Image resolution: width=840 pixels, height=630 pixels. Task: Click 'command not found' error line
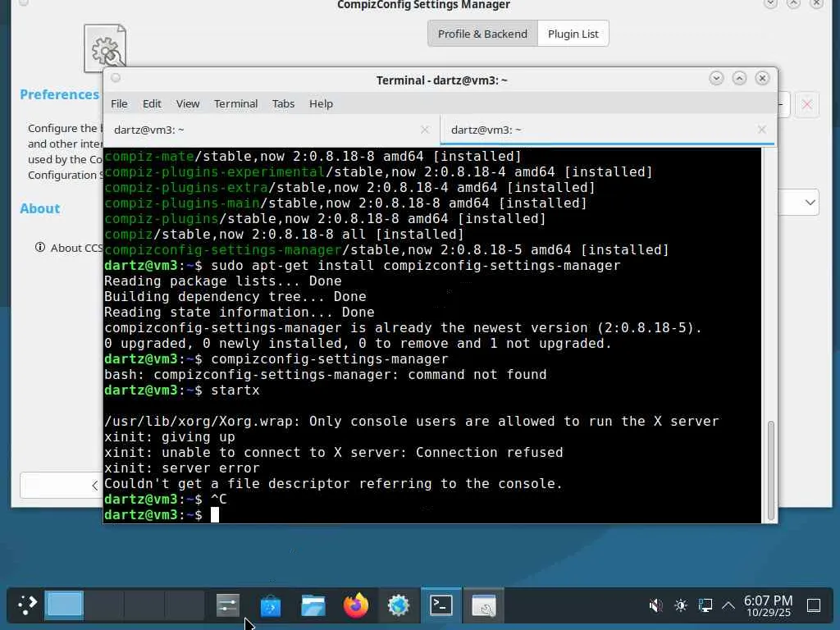pos(325,374)
